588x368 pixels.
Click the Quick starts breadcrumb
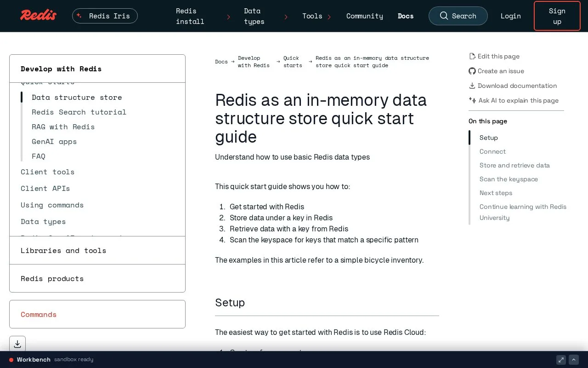pos(293,62)
